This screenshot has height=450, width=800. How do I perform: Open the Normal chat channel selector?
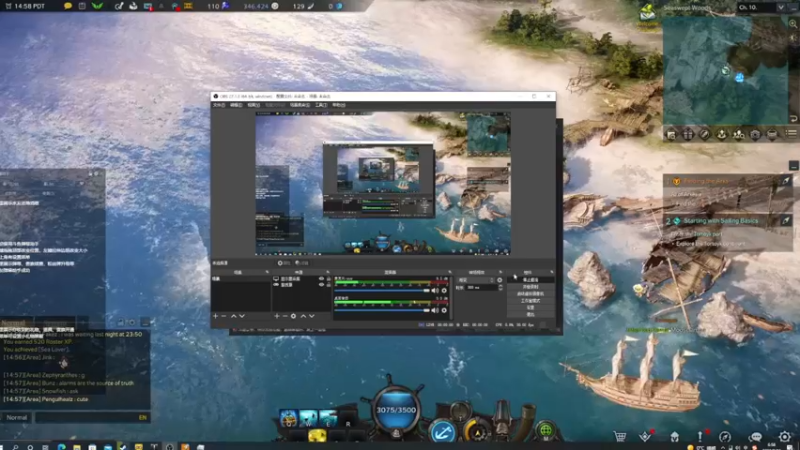[x=17, y=417]
